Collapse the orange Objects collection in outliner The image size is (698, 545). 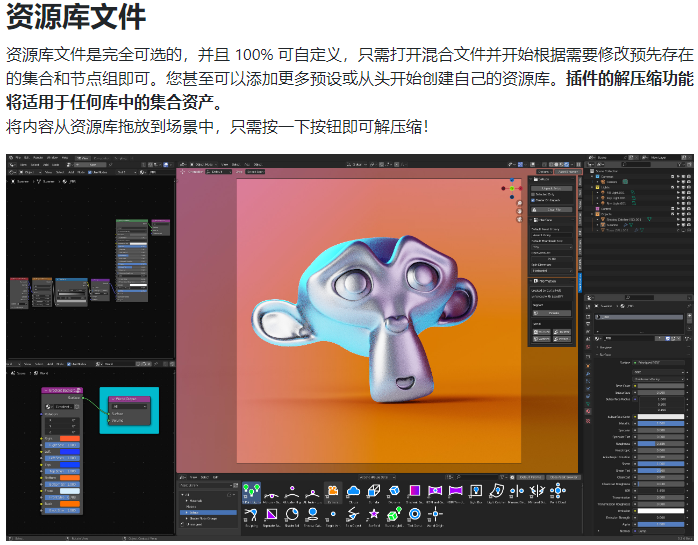click(x=592, y=214)
